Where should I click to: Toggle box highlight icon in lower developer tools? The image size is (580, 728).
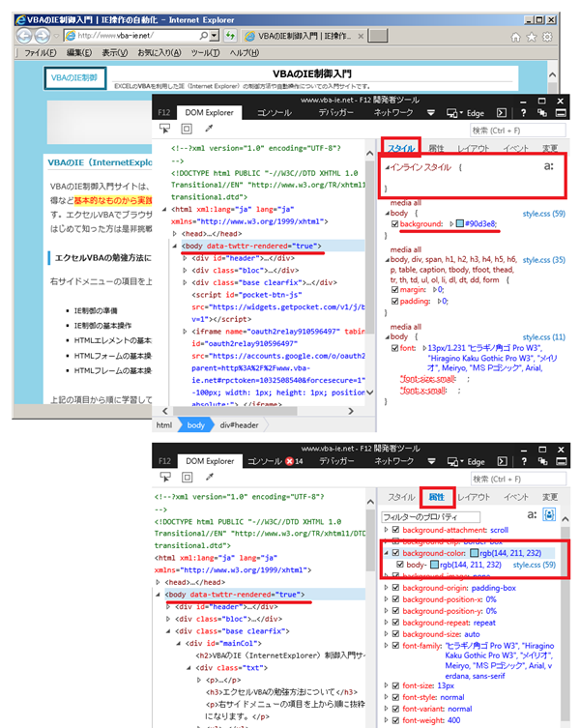(x=187, y=478)
